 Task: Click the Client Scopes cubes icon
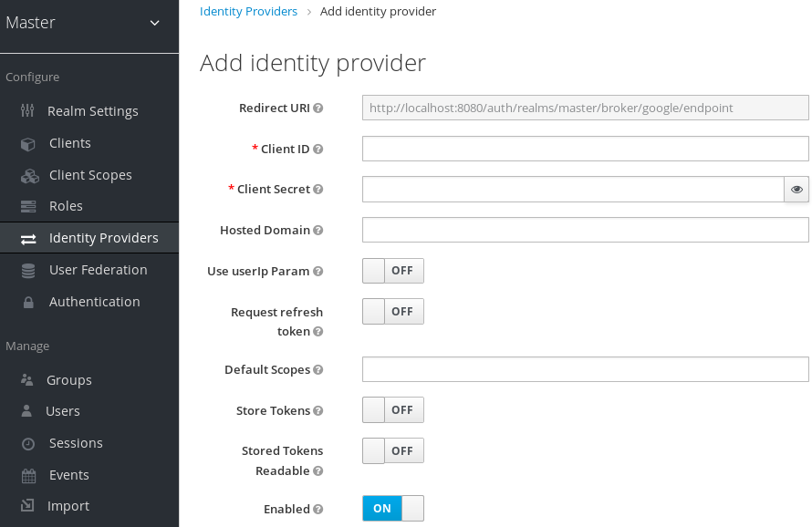pyautogui.click(x=29, y=176)
